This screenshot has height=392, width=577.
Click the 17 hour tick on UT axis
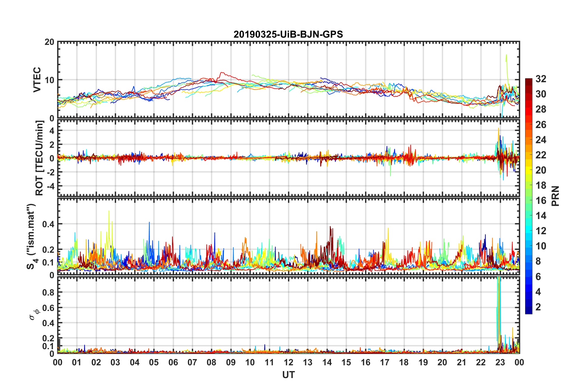(385, 363)
